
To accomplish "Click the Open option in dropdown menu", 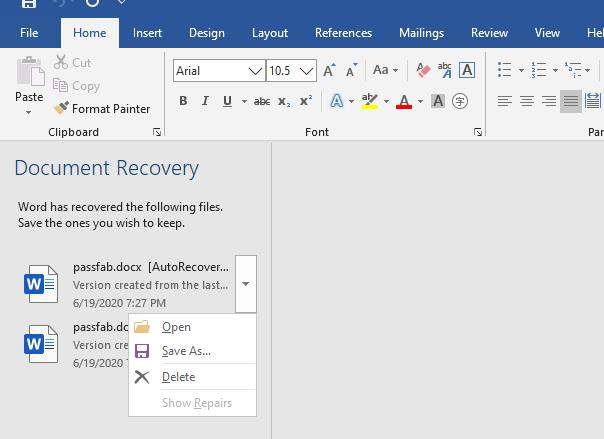I will [176, 327].
